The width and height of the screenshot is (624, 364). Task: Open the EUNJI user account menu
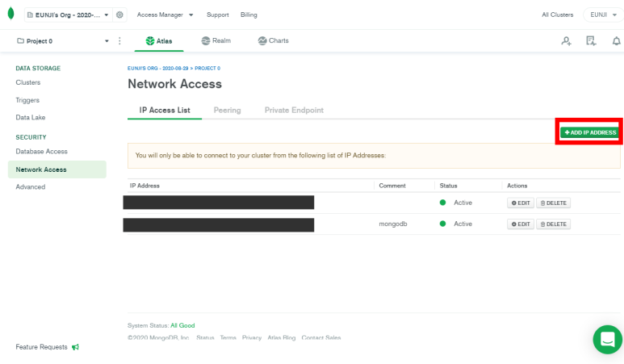(603, 15)
